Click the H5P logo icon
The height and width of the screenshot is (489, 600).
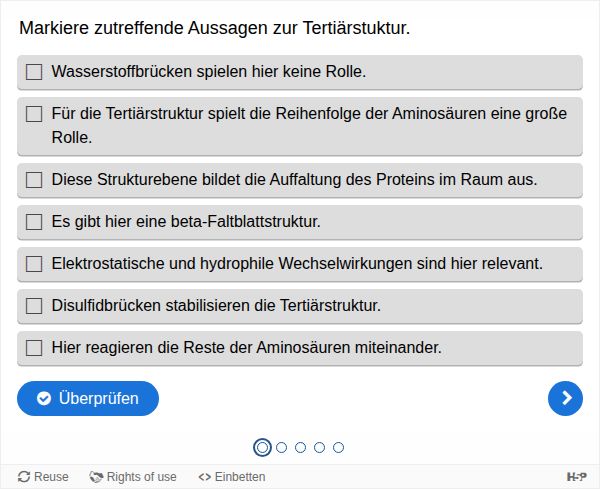point(576,477)
